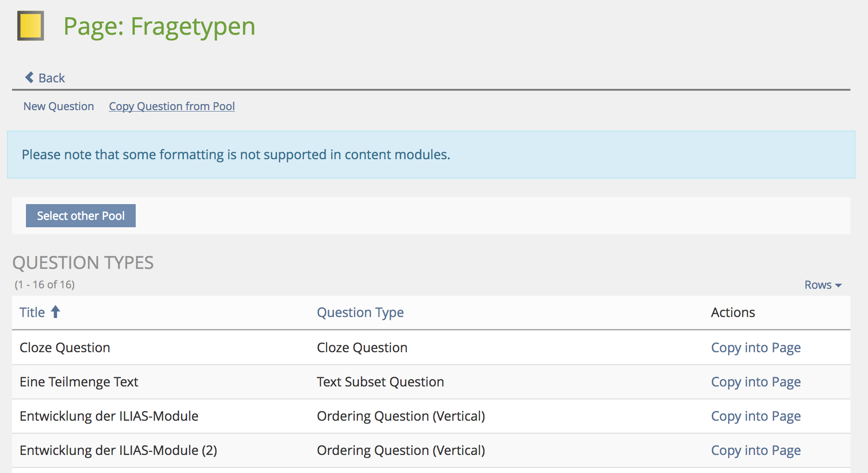The width and height of the screenshot is (868, 473).
Task: Click the Page: Fragetypen heading
Action: [159, 26]
